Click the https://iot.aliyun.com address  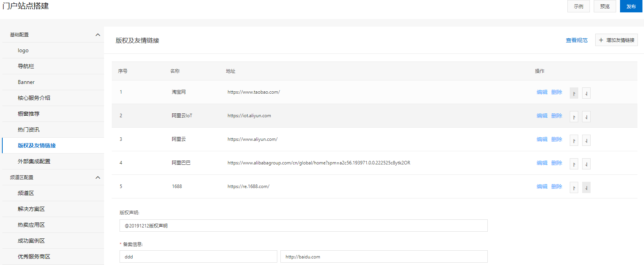click(249, 116)
